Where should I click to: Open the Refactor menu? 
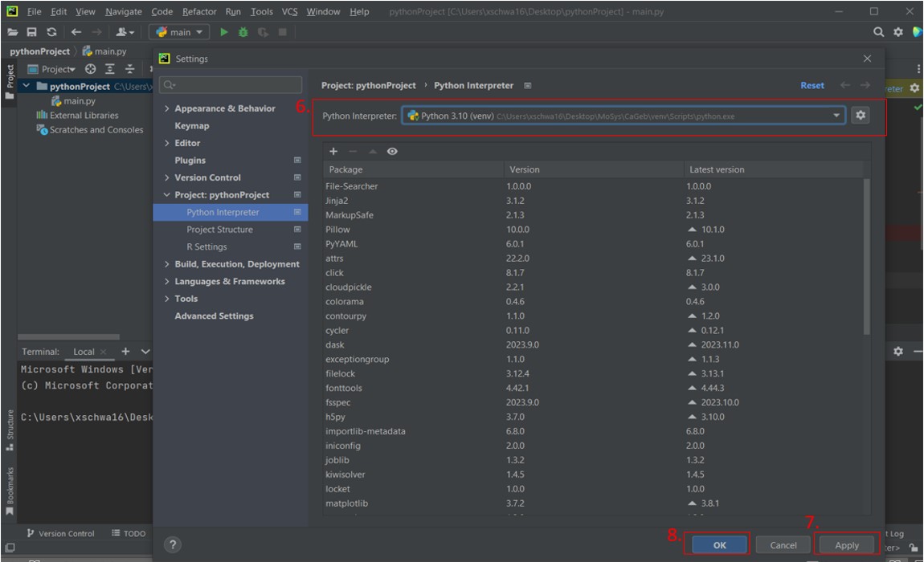point(199,11)
